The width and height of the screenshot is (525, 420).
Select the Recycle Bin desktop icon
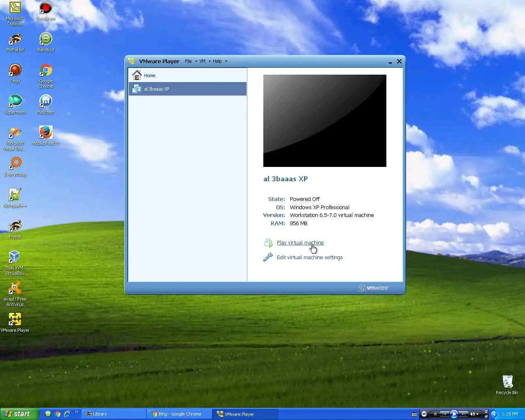[507, 385]
